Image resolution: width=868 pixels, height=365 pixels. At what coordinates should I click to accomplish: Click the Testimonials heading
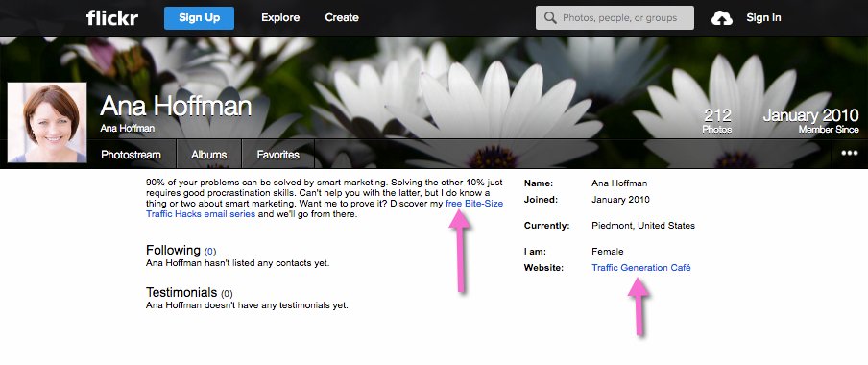(181, 292)
